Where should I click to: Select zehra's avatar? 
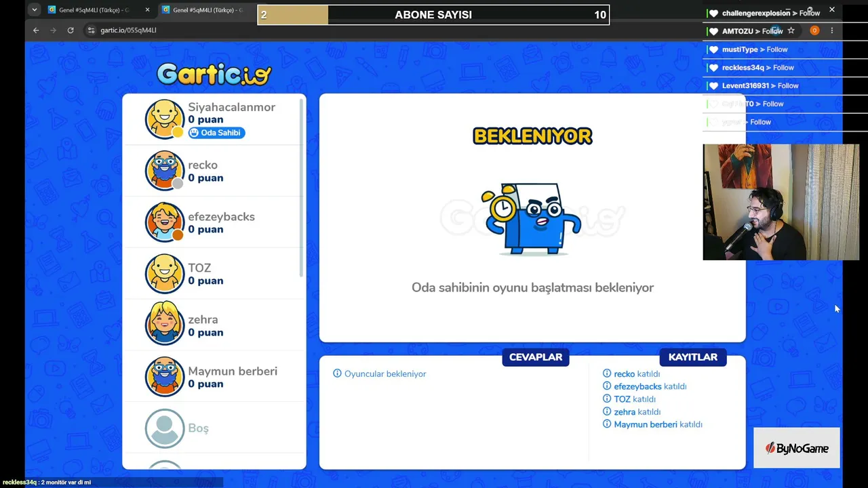tap(165, 325)
